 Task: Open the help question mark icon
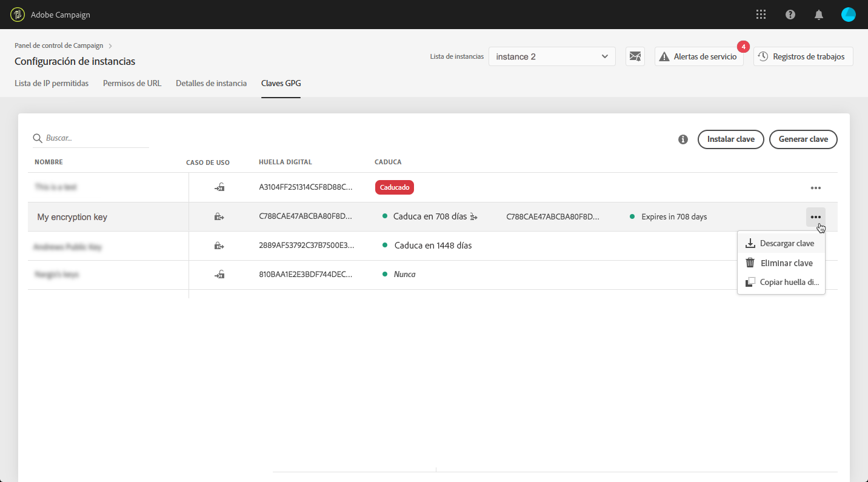coord(790,15)
